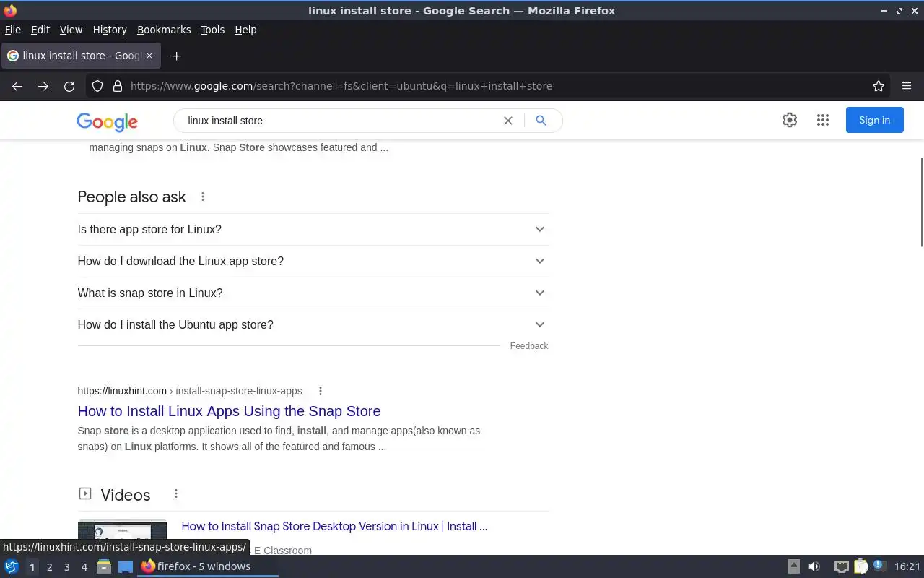Viewport: 924px width, 578px height.
Task: Switch to virtual desktop 2
Action: pyautogui.click(x=49, y=567)
